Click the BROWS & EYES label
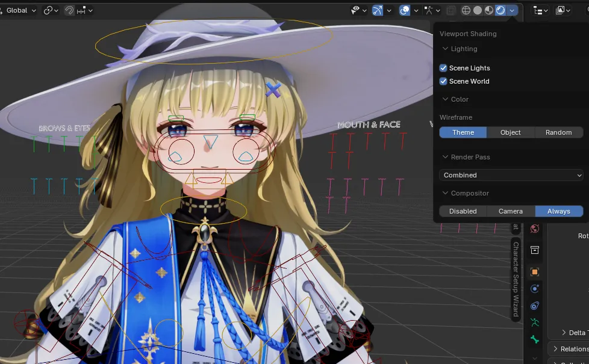 point(64,128)
